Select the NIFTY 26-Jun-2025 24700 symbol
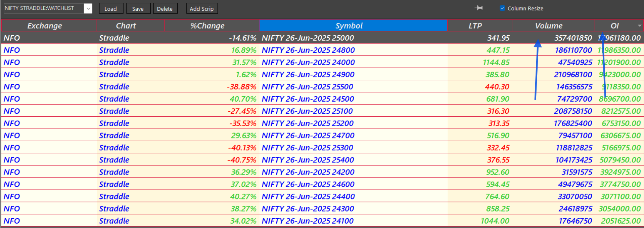This screenshot has height=228, width=644. pos(308,136)
